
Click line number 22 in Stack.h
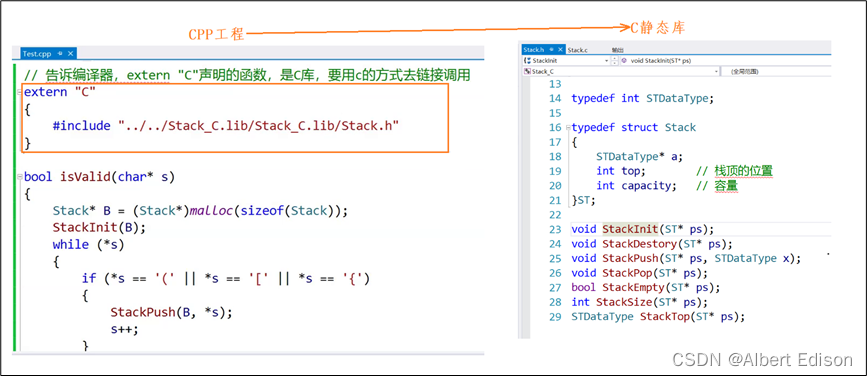coord(555,215)
